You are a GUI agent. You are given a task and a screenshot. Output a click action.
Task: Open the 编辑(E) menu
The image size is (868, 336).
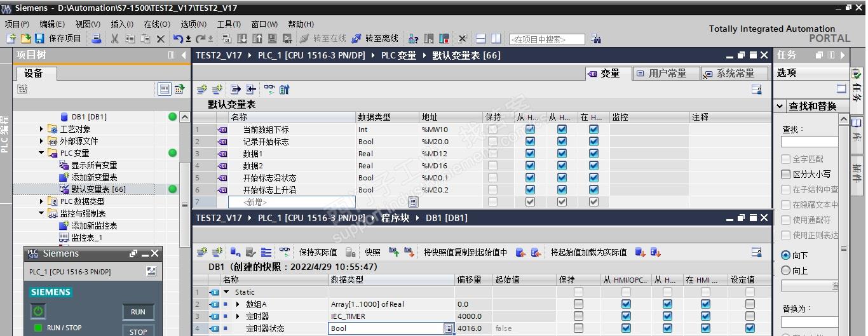click(x=52, y=24)
